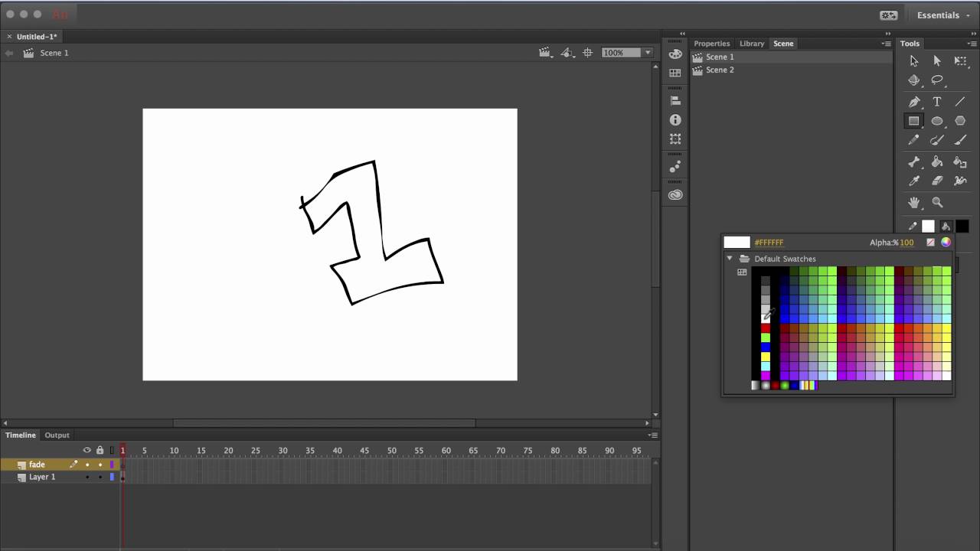Select the Zoom magnifier tool
The width and height of the screenshot is (980, 551).
937,203
